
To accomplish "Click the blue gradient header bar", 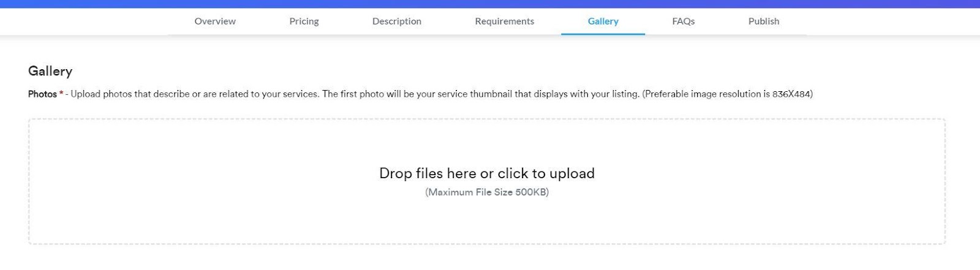I will coord(490,4).
